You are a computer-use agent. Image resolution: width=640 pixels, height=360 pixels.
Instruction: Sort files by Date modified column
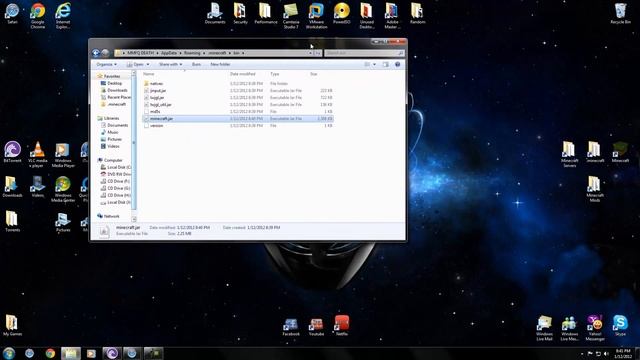[x=242, y=74]
